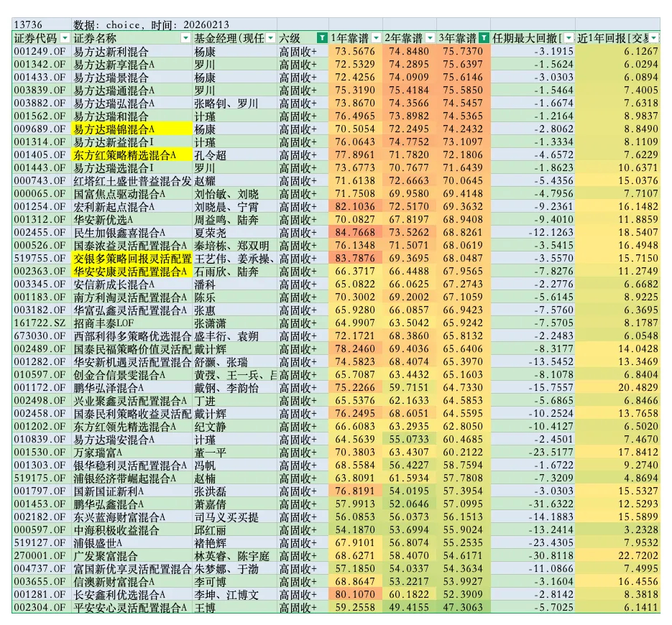Select manager cell 纪文静
The image size is (672, 625).
234,427
